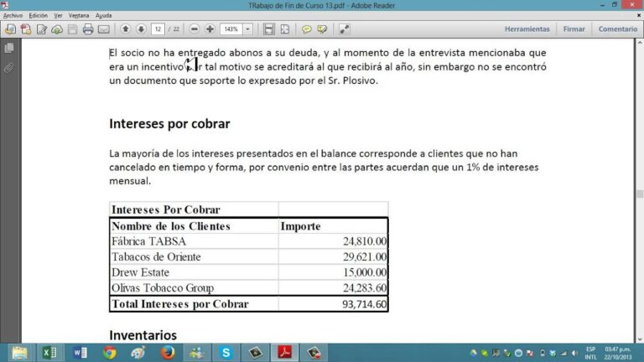644x362 pixels.
Task: Send file by email envelope icon
Action: (x=104, y=29)
